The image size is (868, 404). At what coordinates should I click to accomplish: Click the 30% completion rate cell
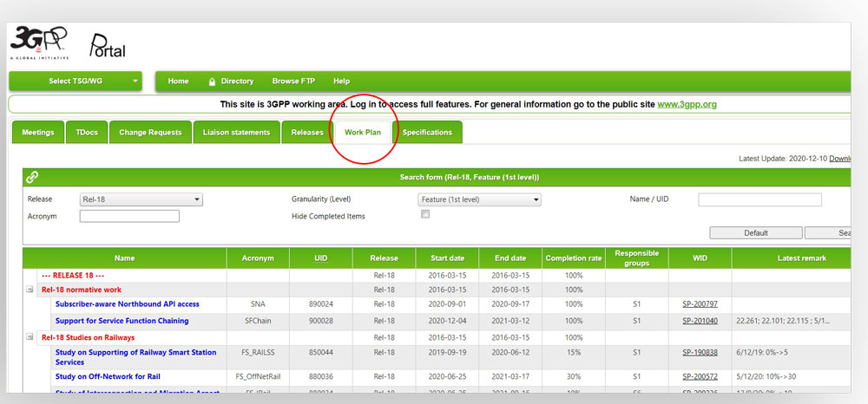574,376
